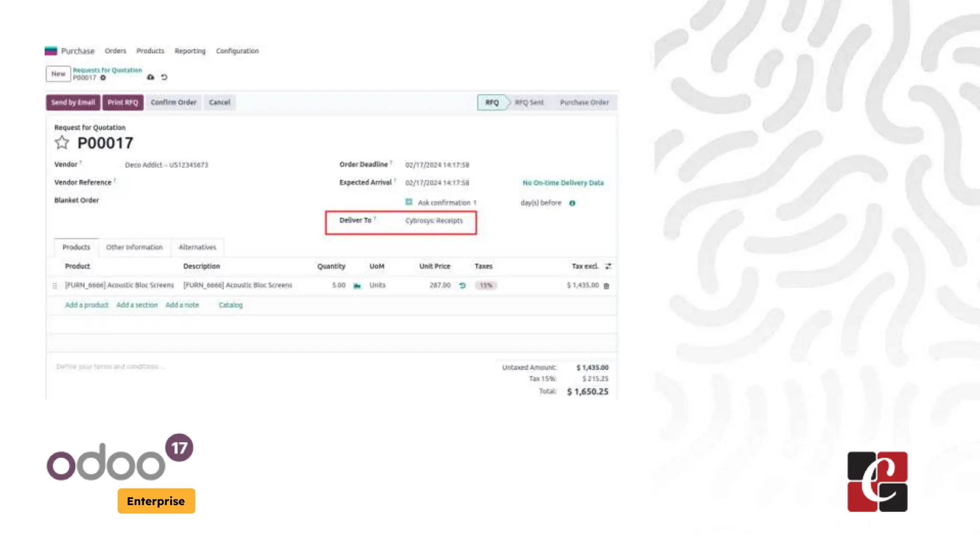Open the Order Deadline date picker
This screenshot has height=551, width=980.
(437, 165)
